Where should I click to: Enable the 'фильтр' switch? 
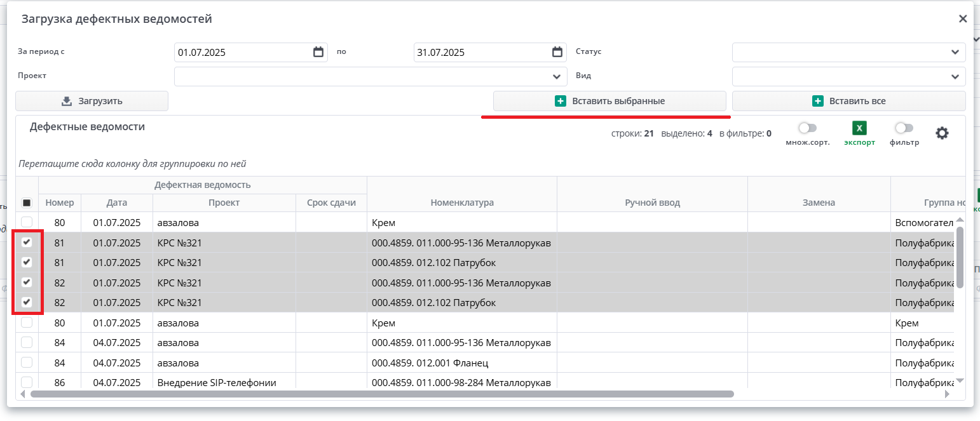904,128
